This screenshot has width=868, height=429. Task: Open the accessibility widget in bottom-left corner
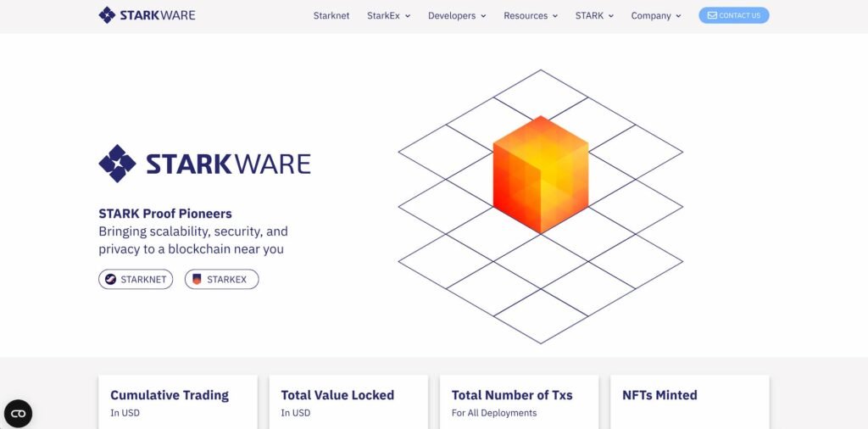point(18,413)
